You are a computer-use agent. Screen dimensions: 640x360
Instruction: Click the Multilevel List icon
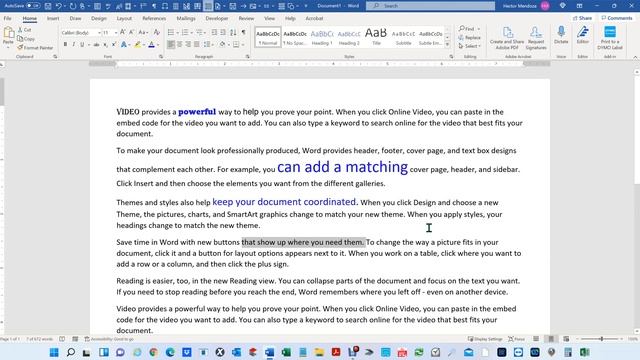coord(199,32)
